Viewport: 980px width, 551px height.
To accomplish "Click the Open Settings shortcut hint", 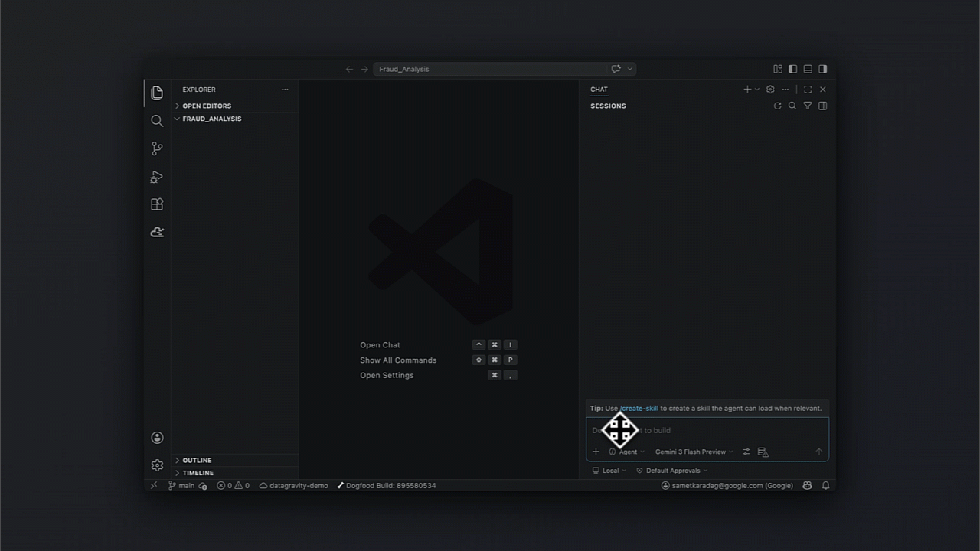I will coord(387,376).
